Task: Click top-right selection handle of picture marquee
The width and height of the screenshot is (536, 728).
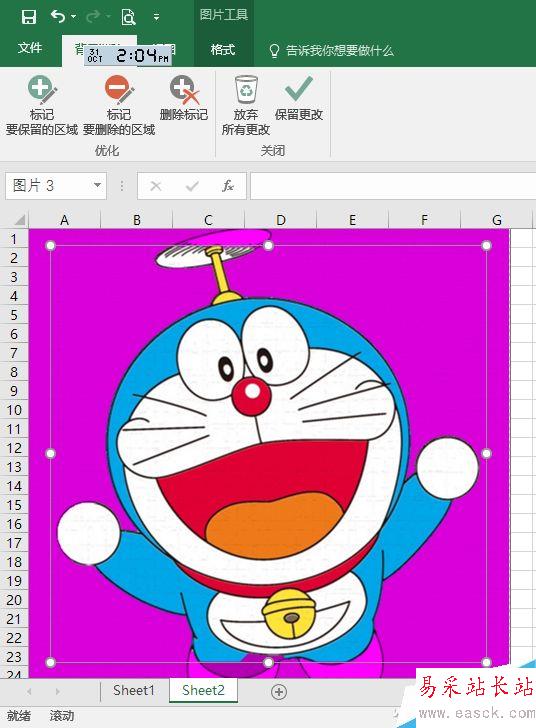Action: [486, 246]
